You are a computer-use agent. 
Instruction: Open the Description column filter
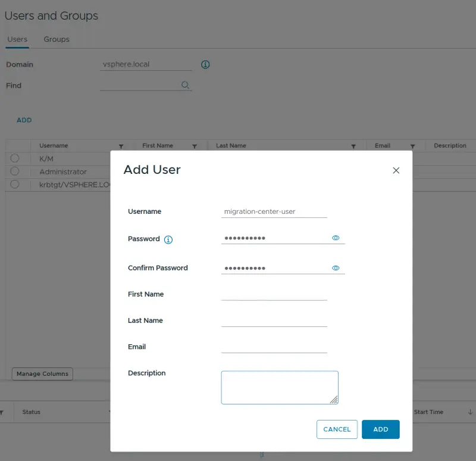474,145
